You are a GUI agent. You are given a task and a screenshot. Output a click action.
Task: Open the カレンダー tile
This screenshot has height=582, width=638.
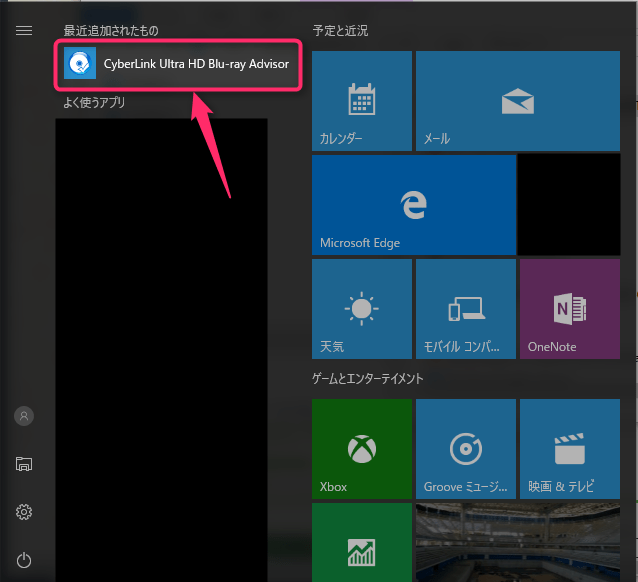click(x=362, y=101)
